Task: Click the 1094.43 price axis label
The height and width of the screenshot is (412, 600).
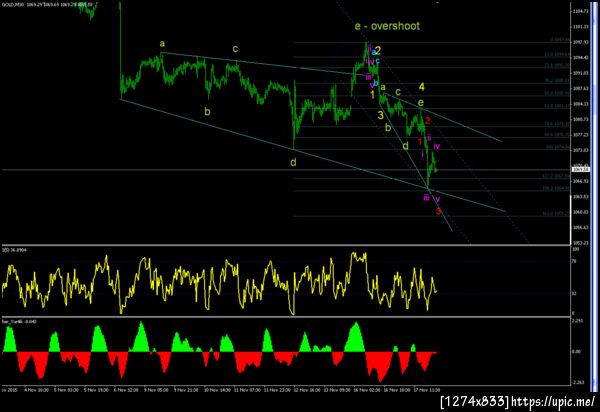Action: click(x=580, y=57)
